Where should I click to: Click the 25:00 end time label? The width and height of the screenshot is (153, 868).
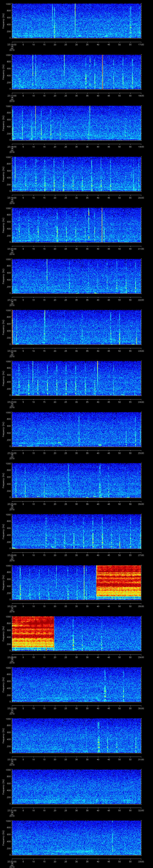click(x=141, y=453)
